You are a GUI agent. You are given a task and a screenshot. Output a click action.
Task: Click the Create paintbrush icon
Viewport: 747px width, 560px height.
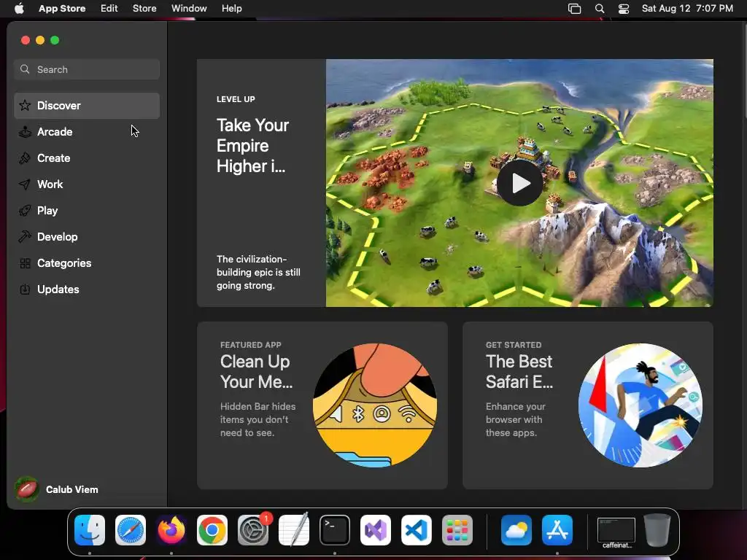pos(25,158)
